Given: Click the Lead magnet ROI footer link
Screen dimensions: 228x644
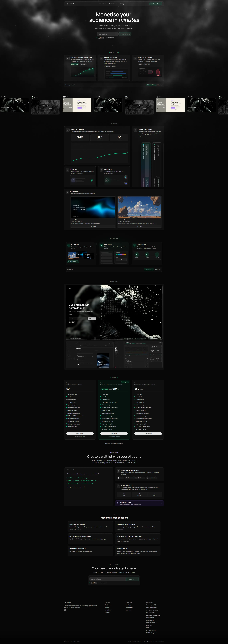Looking at the screenshot, I should point(151,605).
